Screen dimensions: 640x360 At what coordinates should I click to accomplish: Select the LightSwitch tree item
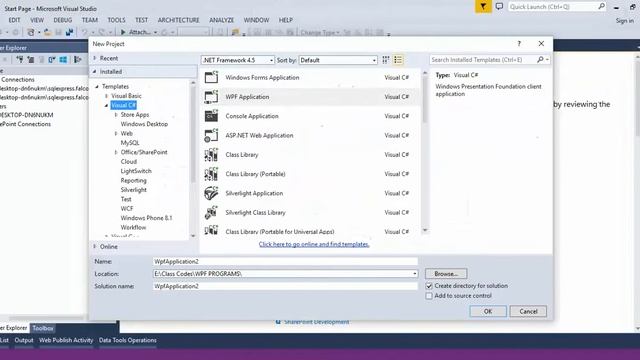pyautogui.click(x=136, y=171)
